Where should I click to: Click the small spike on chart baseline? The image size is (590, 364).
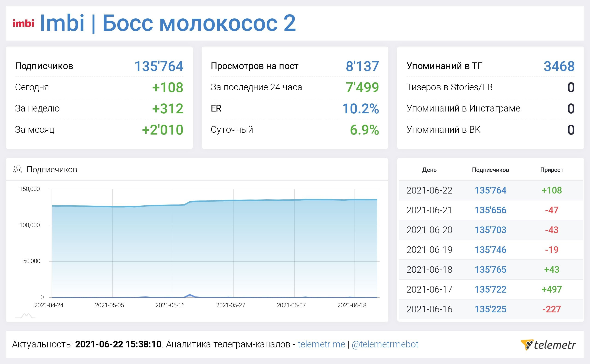pos(190,295)
